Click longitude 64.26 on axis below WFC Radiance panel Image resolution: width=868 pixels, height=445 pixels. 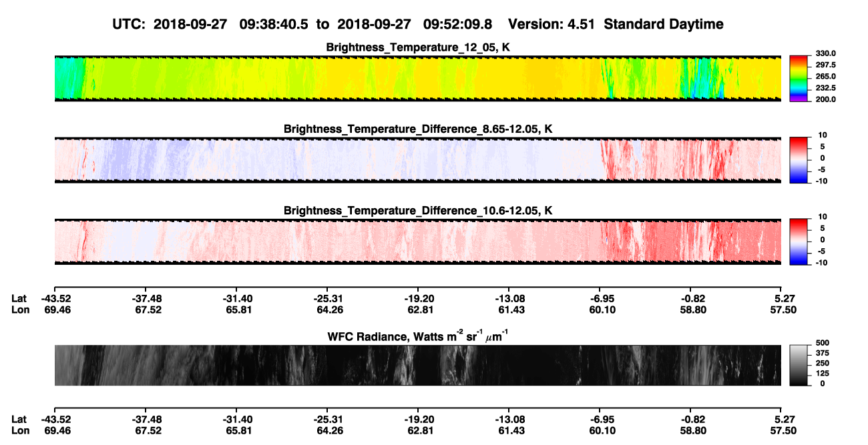329,430
